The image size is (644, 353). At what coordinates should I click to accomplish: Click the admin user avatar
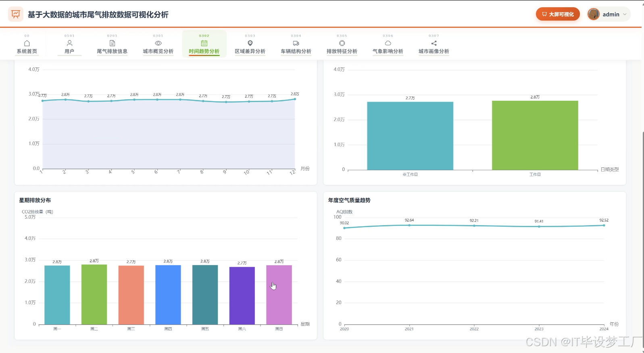click(x=594, y=14)
